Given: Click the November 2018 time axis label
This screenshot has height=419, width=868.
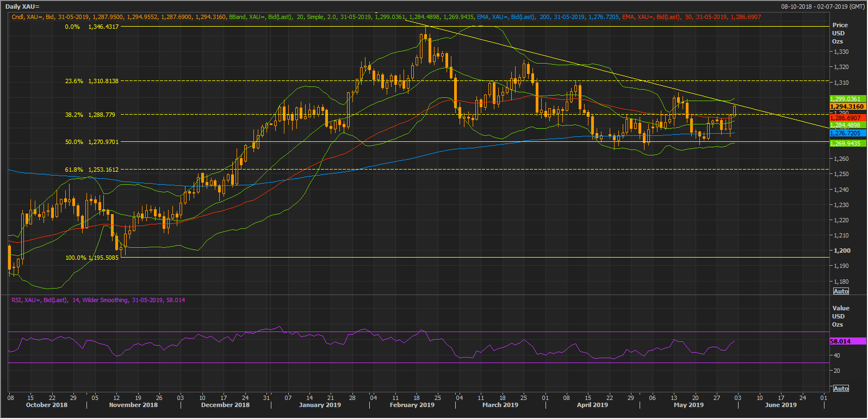Looking at the screenshot, I should (133, 405).
